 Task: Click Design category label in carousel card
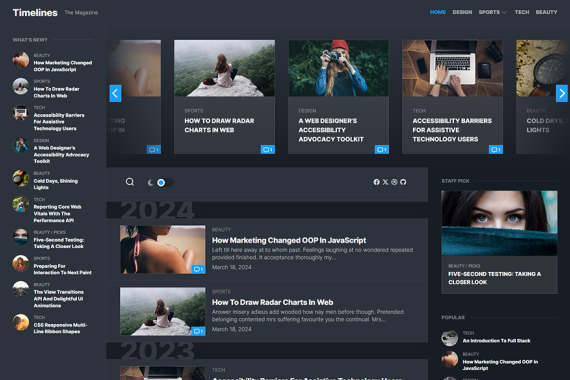[x=308, y=111]
